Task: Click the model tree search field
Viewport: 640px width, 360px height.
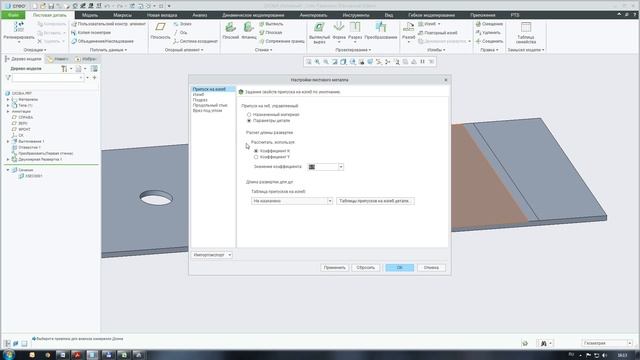Action: 48,78
